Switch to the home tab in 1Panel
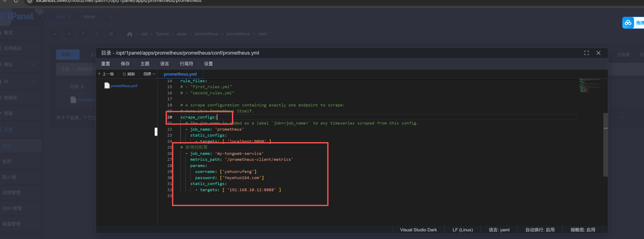This screenshot has width=644, height=239. (89, 17)
